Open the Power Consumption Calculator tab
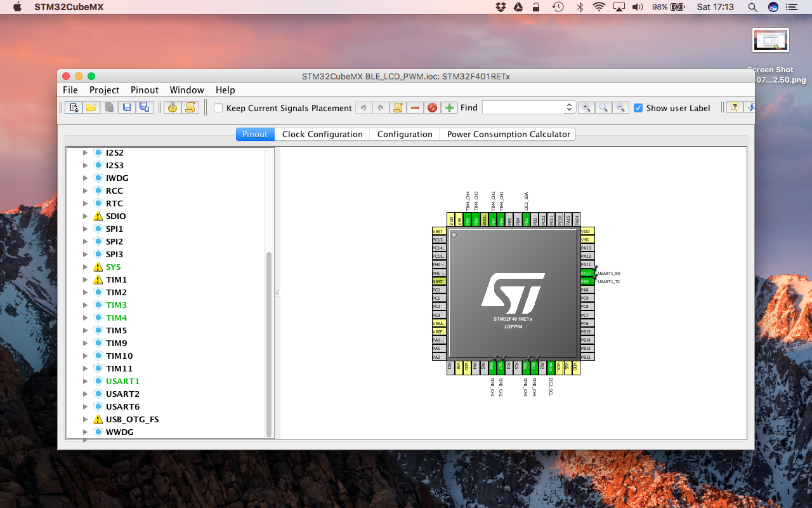Image resolution: width=812 pixels, height=508 pixels. point(508,134)
